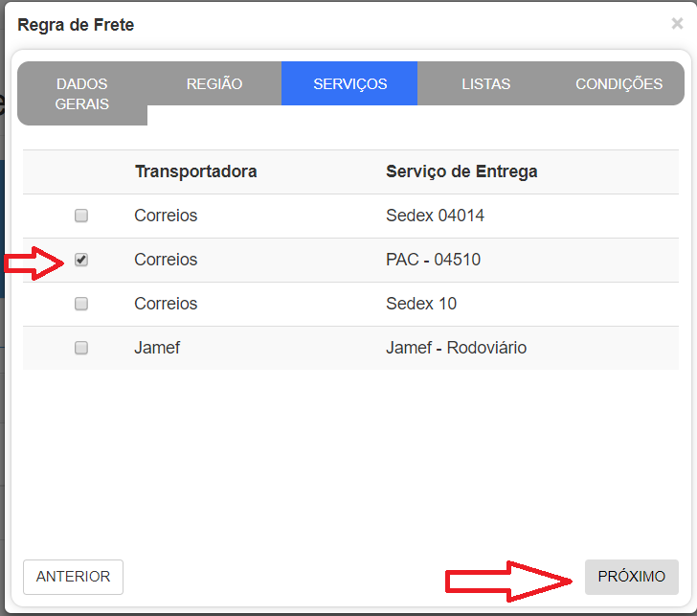Image resolution: width=697 pixels, height=616 pixels.
Task: Click the Serviço de Entrega column header
Action: pos(461,172)
